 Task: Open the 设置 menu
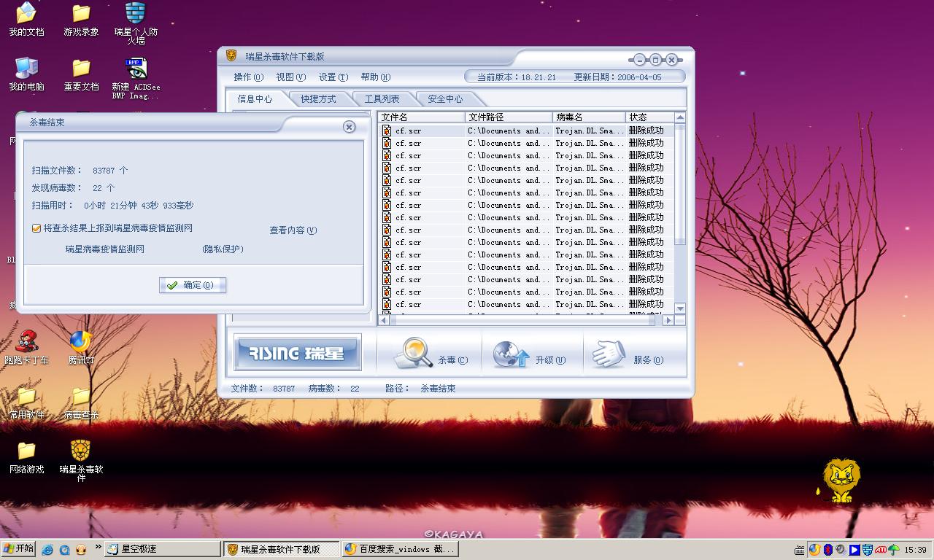coord(333,77)
